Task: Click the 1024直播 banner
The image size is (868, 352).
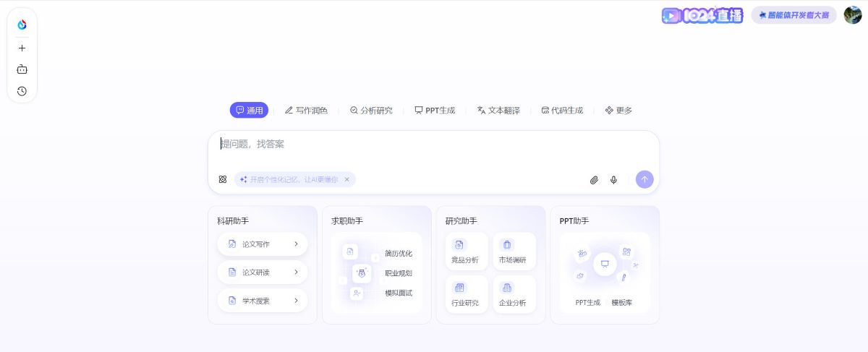Action: tap(702, 15)
